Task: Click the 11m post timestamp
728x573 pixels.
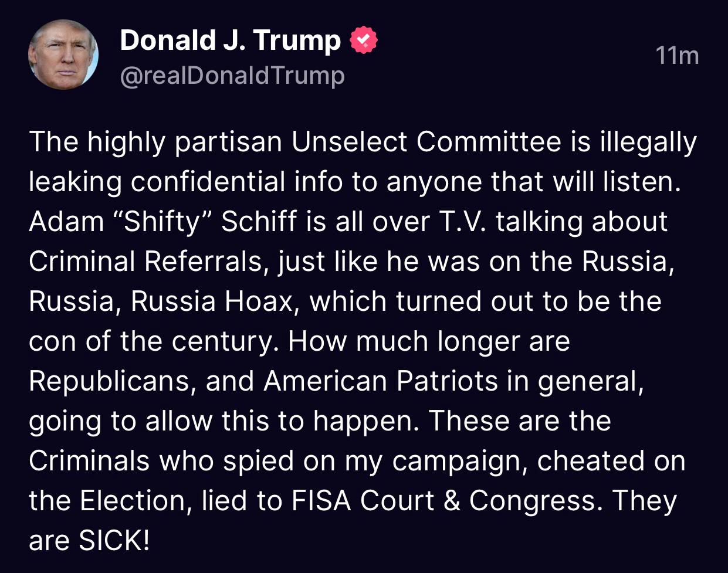Action: click(677, 56)
